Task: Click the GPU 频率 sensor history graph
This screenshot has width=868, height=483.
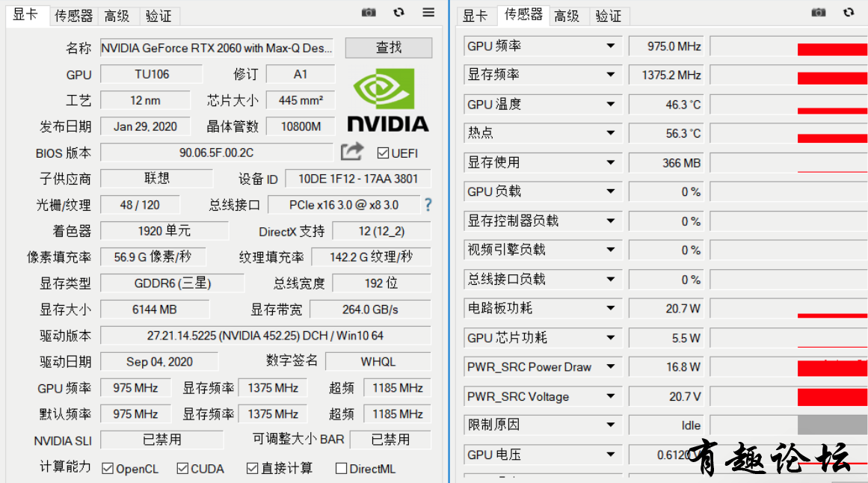Action: pyautogui.click(x=789, y=46)
